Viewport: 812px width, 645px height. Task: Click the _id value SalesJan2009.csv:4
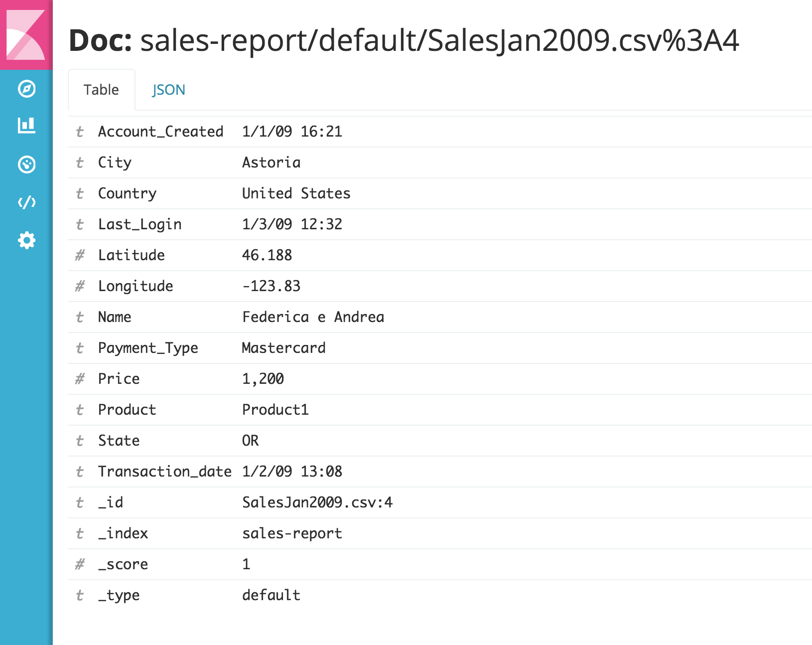point(317,502)
